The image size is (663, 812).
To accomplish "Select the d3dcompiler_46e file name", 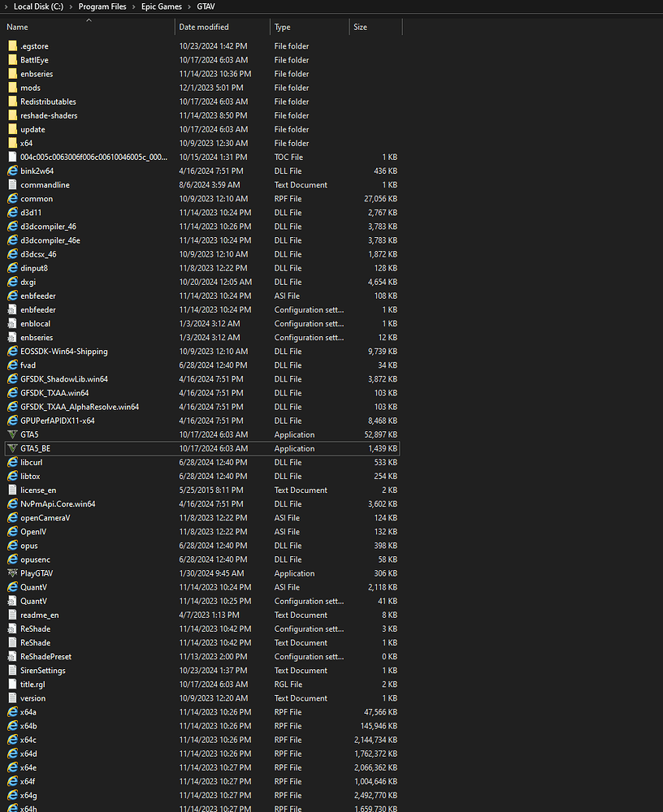I will 50,240.
